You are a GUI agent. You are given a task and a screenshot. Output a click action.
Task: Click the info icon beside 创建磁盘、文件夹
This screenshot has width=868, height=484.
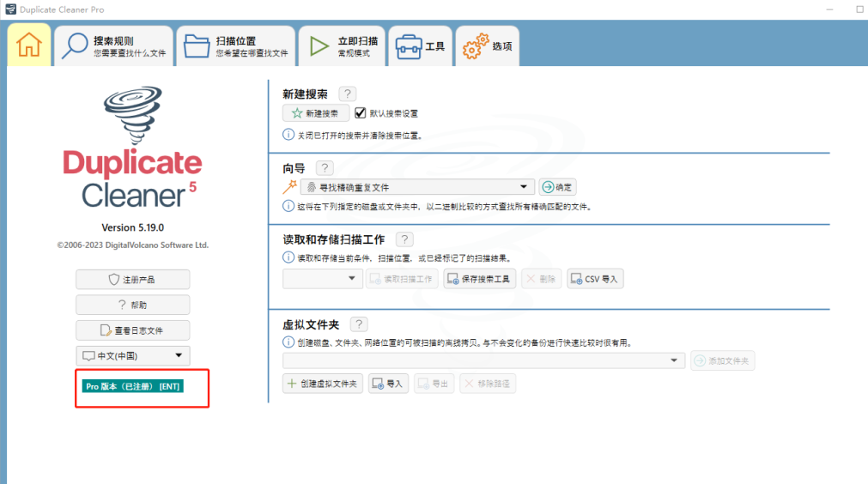(288, 342)
